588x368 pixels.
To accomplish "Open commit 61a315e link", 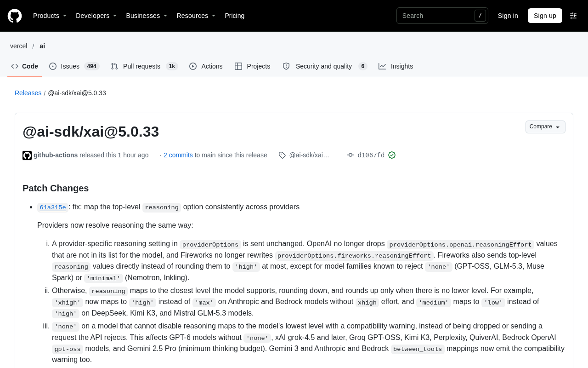I will (x=53, y=207).
